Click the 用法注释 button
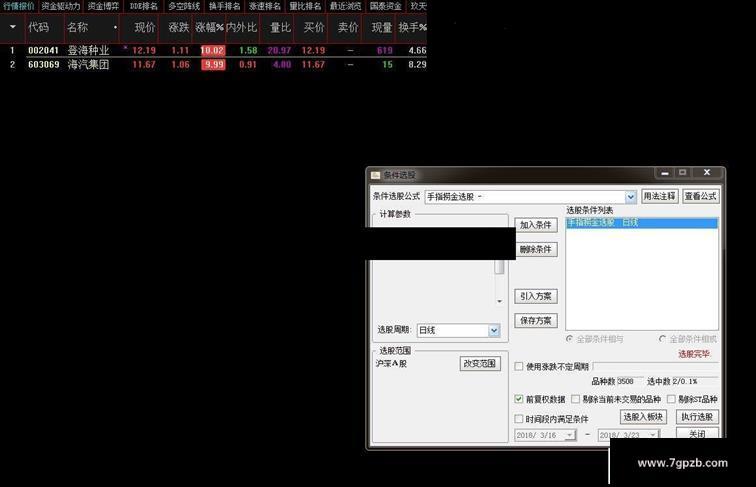Image resolution: width=756 pixels, height=487 pixels. pos(659,196)
